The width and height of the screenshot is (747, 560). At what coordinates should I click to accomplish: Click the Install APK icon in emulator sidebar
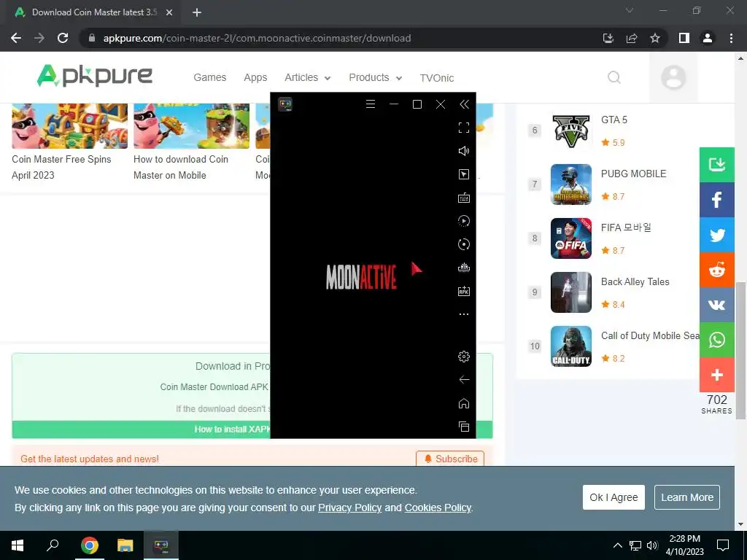[x=463, y=291]
